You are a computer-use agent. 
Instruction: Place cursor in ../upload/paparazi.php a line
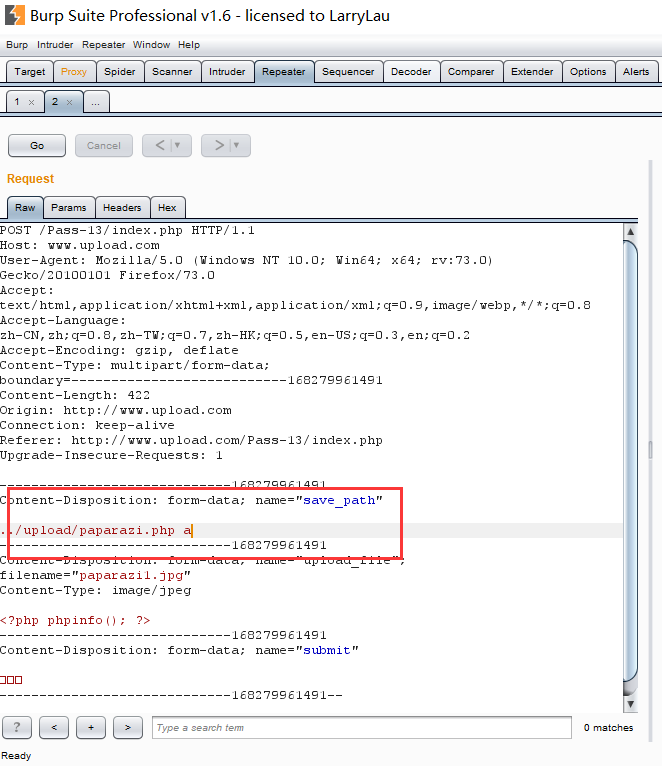point(96,530)
